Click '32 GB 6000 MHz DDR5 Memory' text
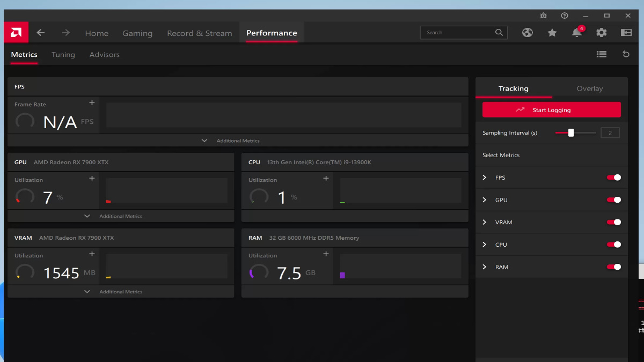Viewport: 644px width, 362px height. point(313,238)
